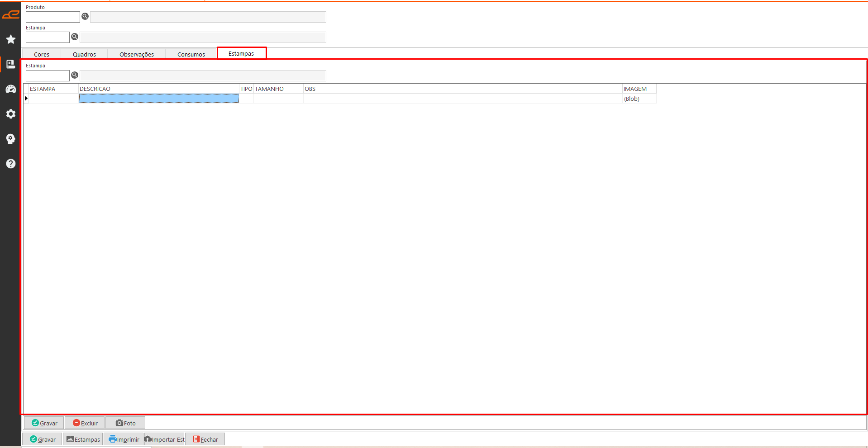Close the form with Fechar button
868x448 pixels.
205,439
